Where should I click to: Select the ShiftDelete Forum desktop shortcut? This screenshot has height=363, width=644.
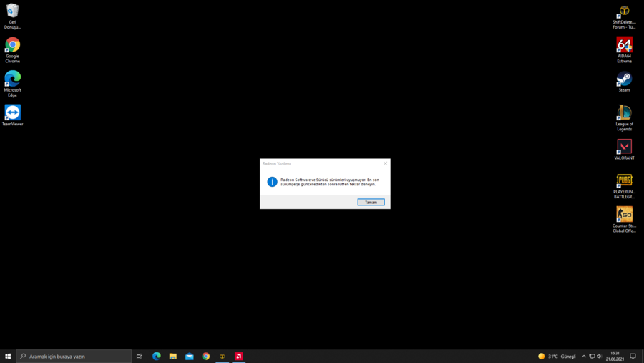point(624,17)
